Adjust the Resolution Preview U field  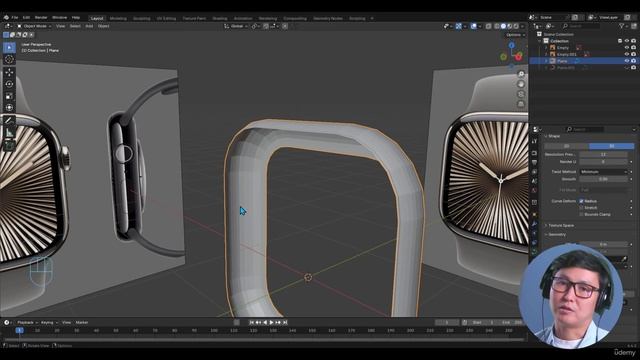point(603,154)
